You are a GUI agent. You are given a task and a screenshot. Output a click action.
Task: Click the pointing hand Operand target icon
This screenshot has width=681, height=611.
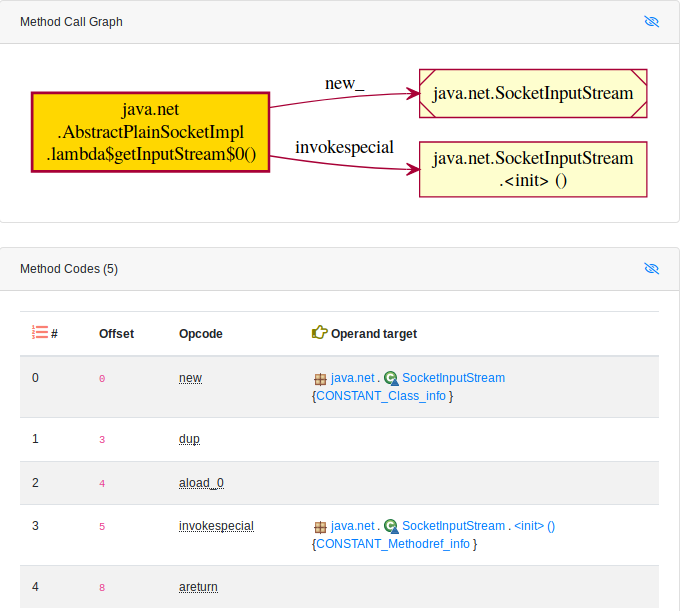(x=319, y=332)
